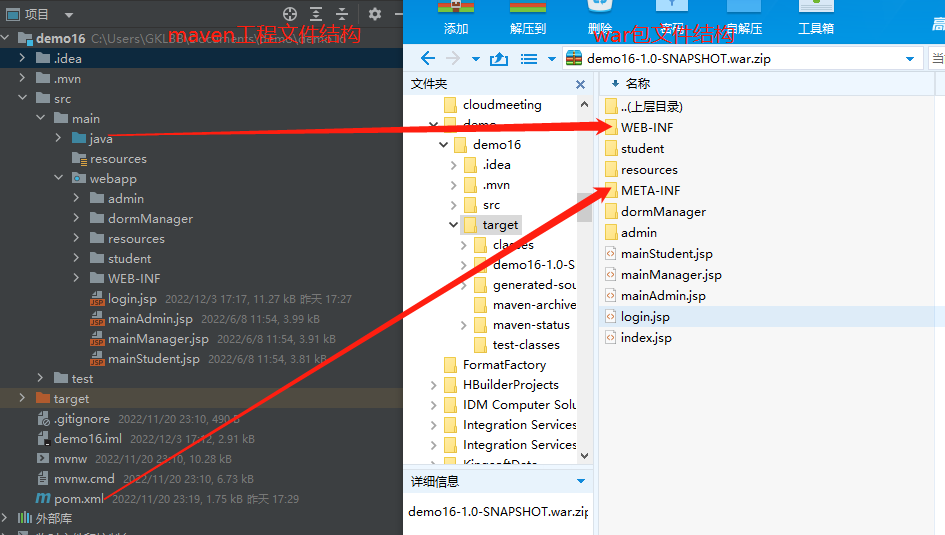945x535 pixels.
Task: Close the 文件夹 folder pane
Action: click(x=580, y=84)
